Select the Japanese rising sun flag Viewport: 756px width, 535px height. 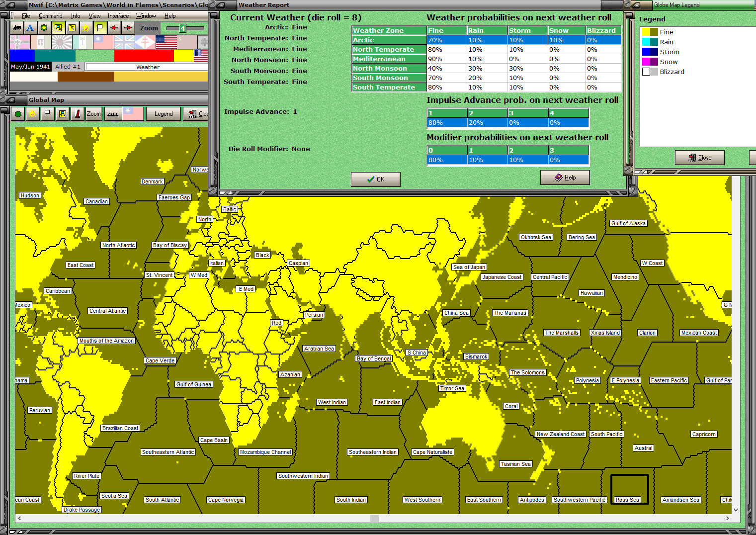(62, 42)
